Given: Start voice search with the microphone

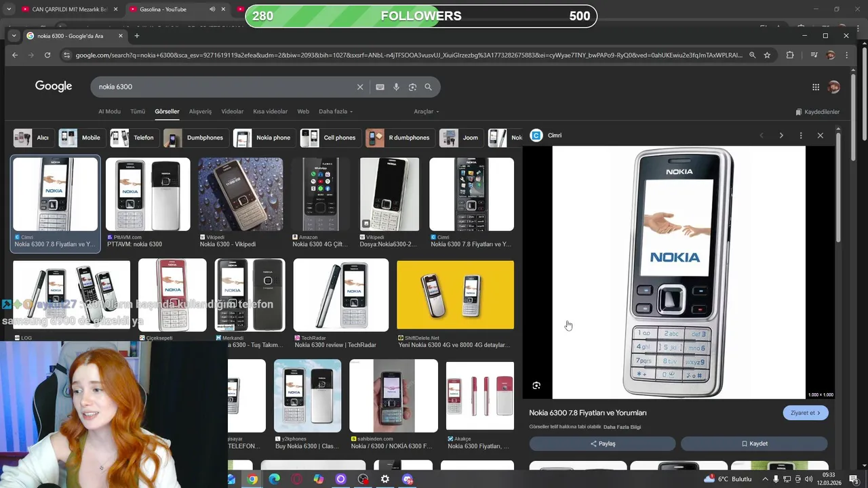Looking at the screenshot, I should 396,87.
